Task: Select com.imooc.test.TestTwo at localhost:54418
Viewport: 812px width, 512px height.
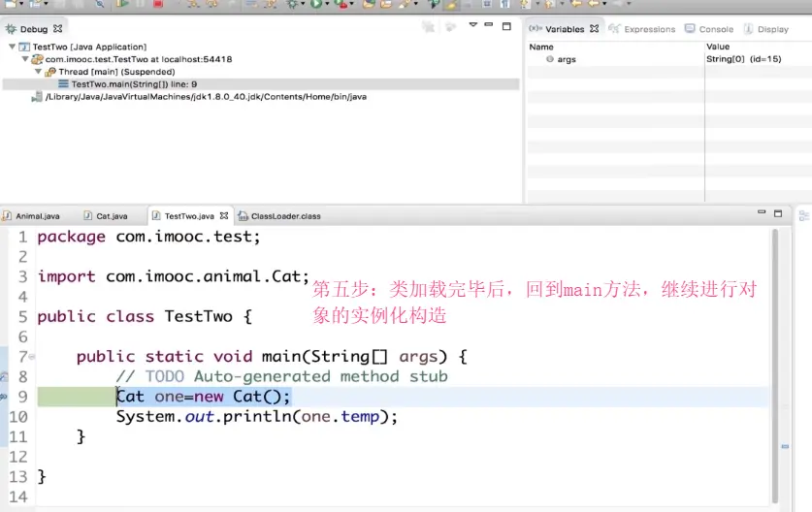Action: pyautogui.click(x=139, y=59)
